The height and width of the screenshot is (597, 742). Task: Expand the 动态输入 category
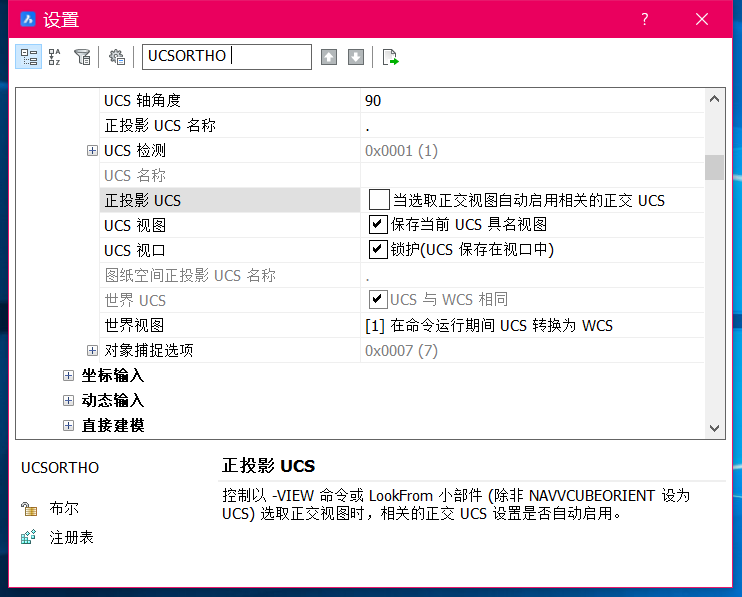68,401
